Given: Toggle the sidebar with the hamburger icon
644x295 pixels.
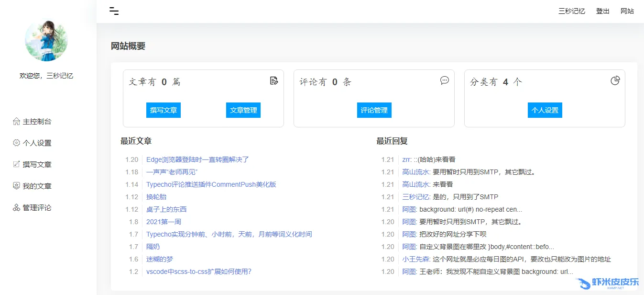Looking at the screenshot, I should tap(114, 11).
